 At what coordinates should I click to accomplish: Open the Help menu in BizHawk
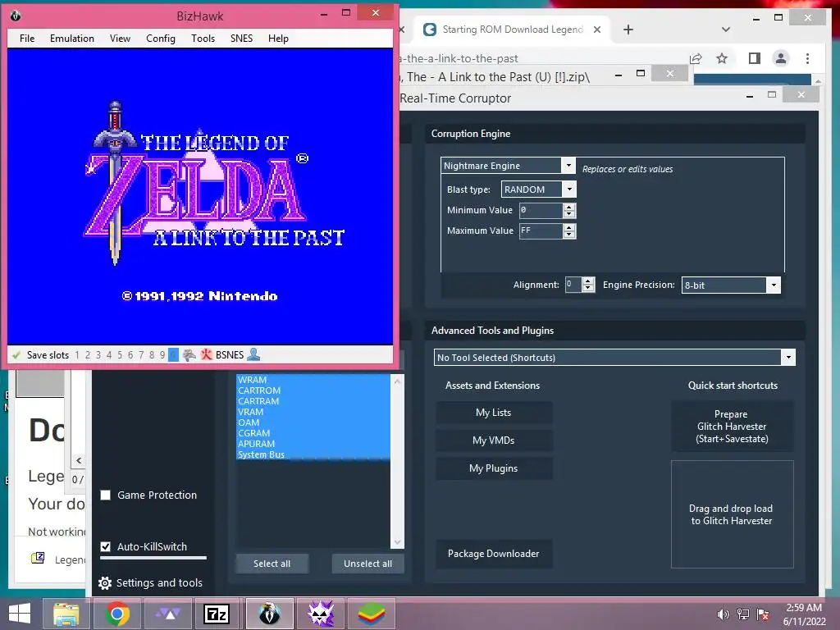[278, 38]
